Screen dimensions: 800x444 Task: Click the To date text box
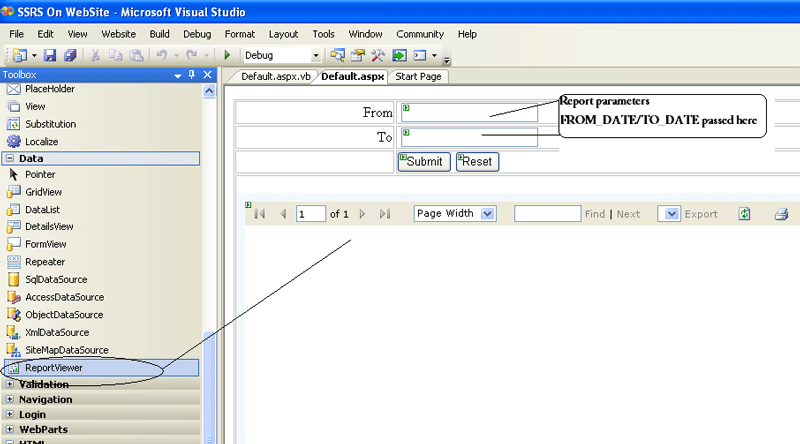point(469,137)
